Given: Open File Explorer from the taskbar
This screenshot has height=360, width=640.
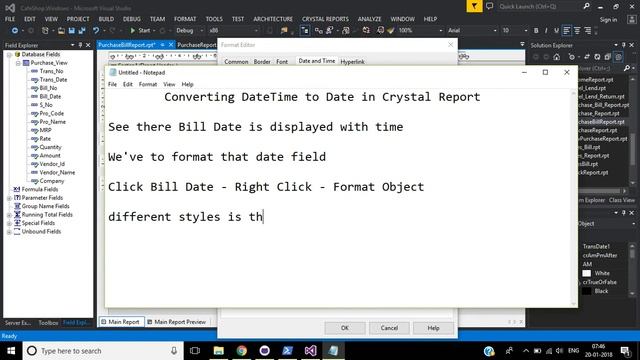Looking at the screenshot, I should [219, 351].
